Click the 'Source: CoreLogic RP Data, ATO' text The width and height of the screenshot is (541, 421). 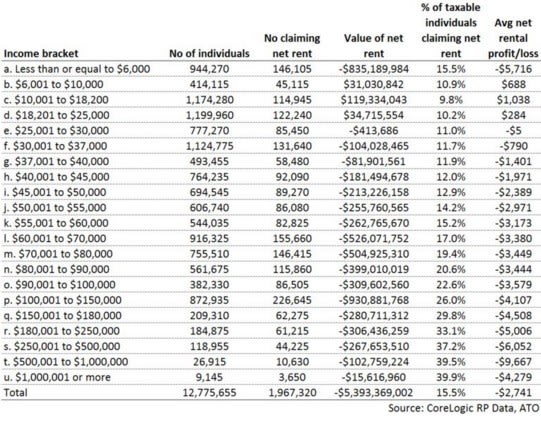(463, 408)
